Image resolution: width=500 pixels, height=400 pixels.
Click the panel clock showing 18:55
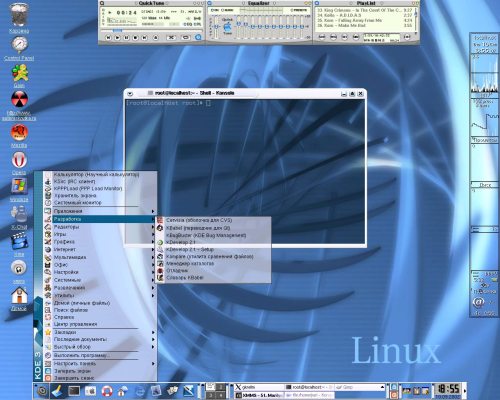pos(448,390)
